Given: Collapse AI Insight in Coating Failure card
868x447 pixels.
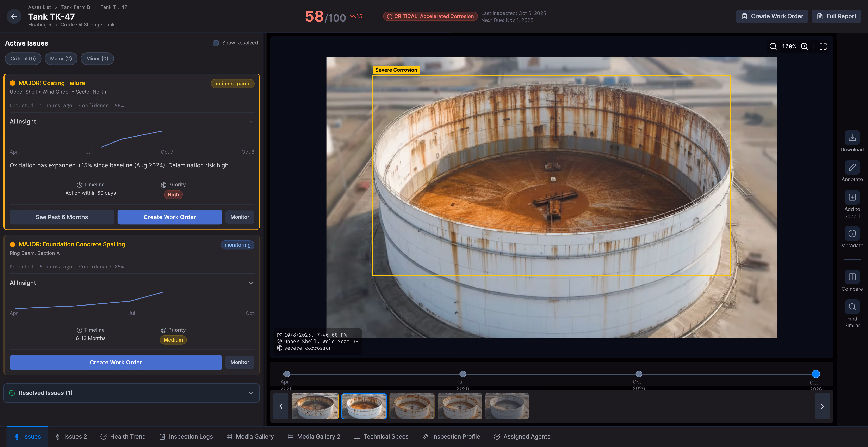Looking at the screenshot, I should pos(251,121).
